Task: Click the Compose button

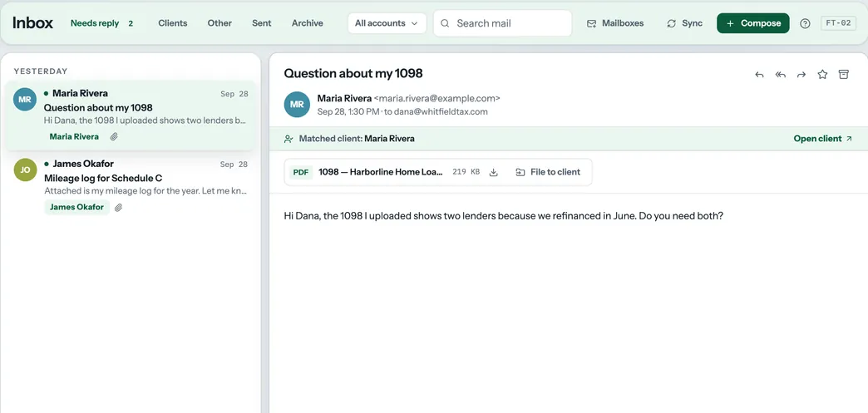Action: 753,23
